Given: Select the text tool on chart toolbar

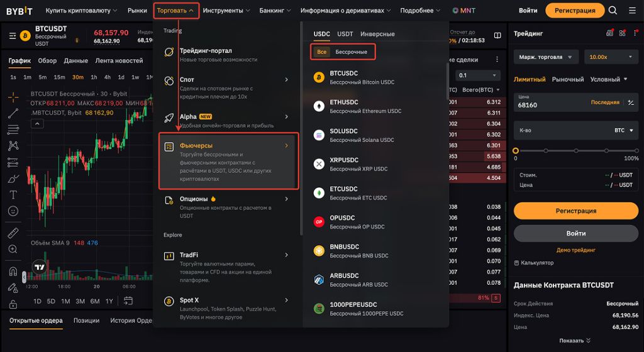Looking at the screenshot, I should click(13, 194).
